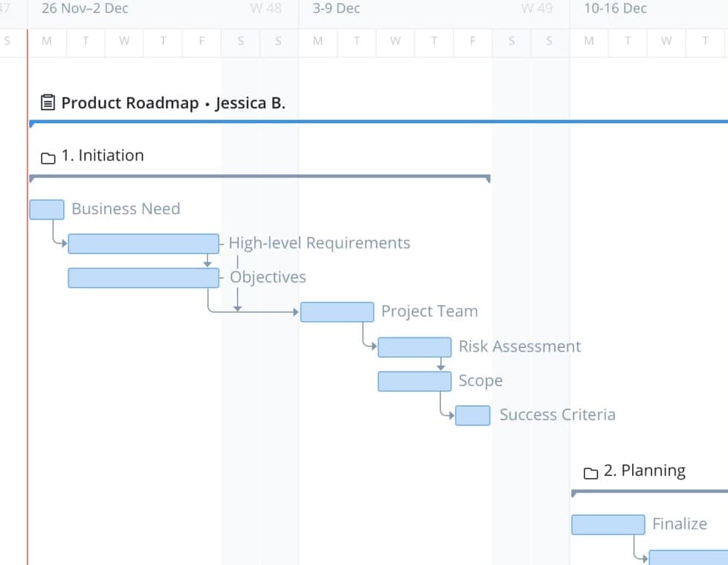Image resolution: width=728 pixels, height=565 pixels.
Task: Click the 1. Initiation summary bar
Action: click(x=260, y=177)
